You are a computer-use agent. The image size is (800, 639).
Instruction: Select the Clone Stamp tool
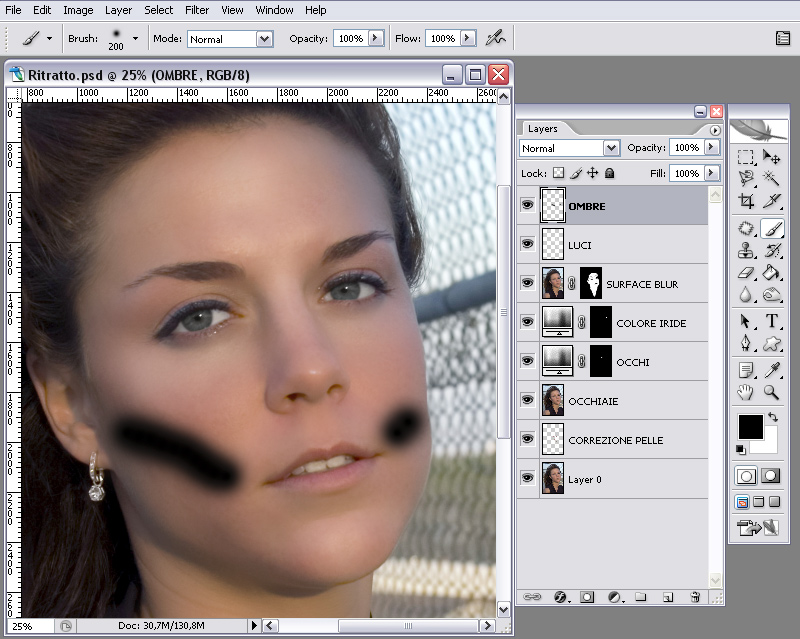tap(746, 251)
